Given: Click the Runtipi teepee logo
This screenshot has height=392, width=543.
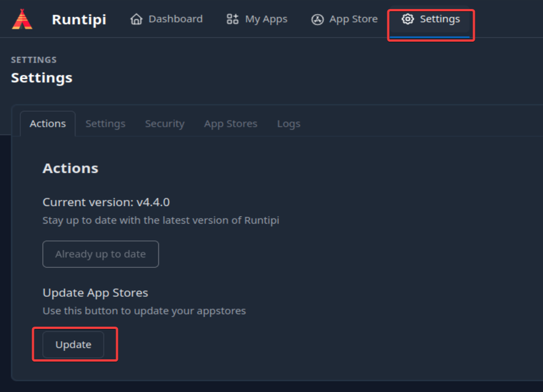Looking at the screenshot, I should click(22, 19).
